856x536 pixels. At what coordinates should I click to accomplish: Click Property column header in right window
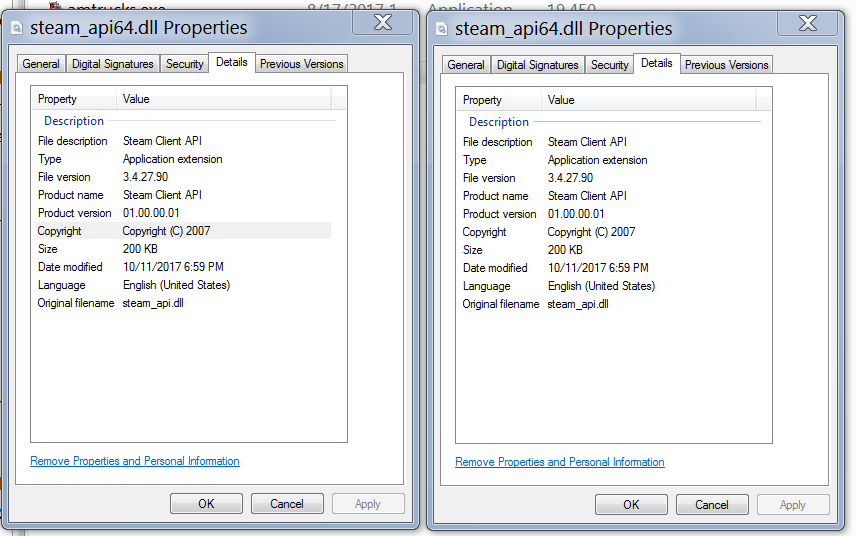pos(498,100)
